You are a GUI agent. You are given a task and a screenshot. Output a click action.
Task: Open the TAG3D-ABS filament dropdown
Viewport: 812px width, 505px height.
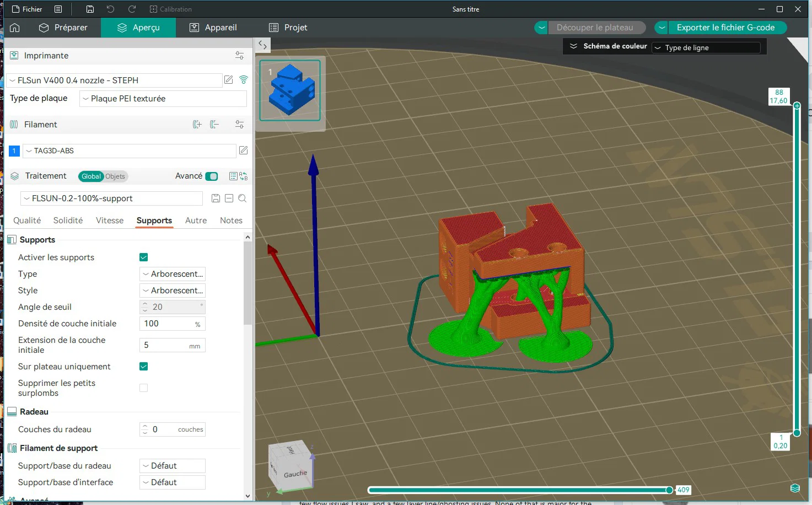[x=130, y=151]
